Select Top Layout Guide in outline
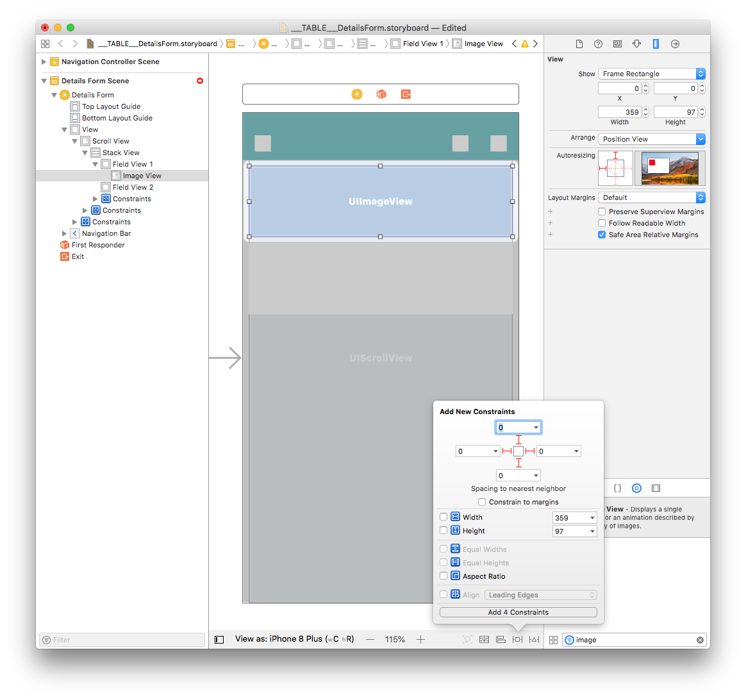The height and width of the screenshot is (700, 746). 111,106
